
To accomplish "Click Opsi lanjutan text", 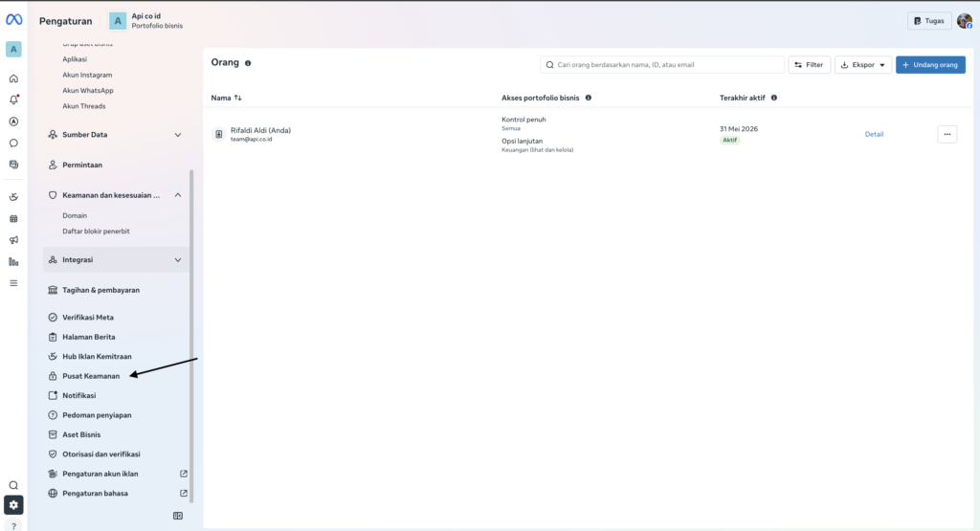I will coord(522,142).
